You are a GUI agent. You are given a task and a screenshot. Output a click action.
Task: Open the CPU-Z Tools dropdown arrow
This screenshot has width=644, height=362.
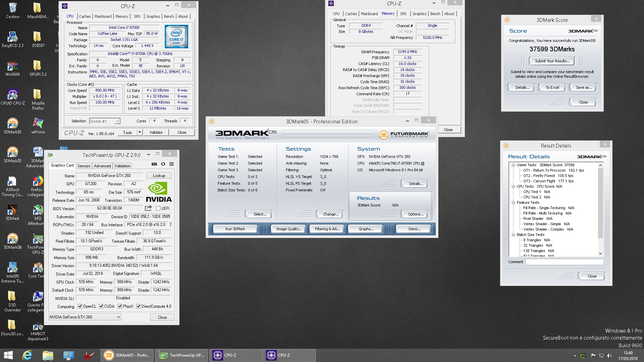point(140,132)
